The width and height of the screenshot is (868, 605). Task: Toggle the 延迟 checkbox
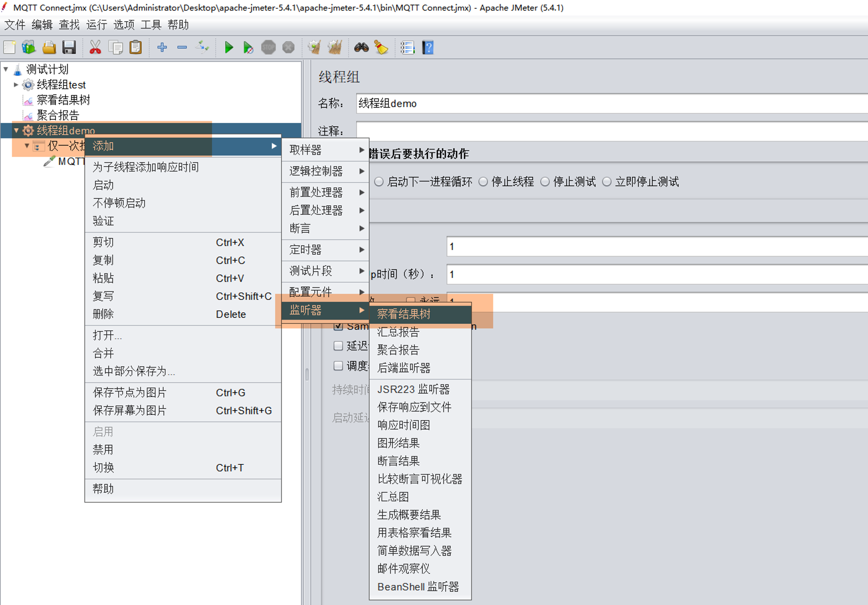click(x=339, y=345)
